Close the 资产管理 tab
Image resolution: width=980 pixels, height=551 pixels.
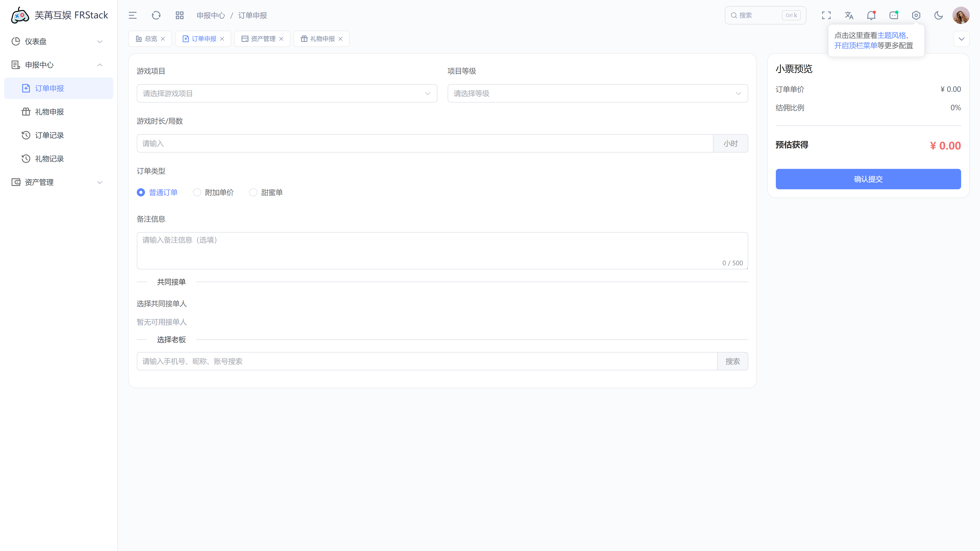click(281, 39)
